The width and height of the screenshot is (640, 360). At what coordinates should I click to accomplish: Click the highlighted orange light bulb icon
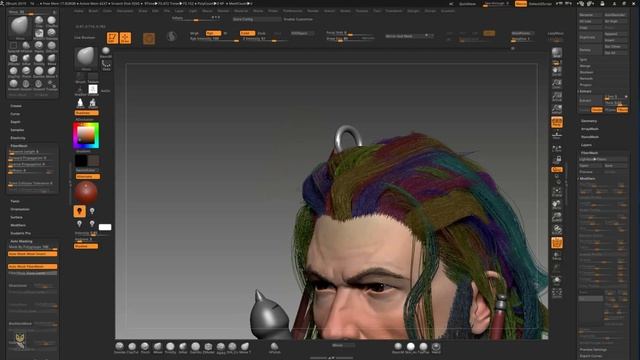pyautogui.click(x=79, y=211)
